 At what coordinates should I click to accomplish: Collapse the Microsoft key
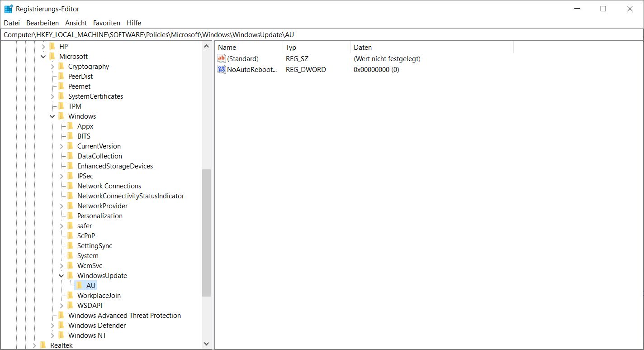click(43, 56)
